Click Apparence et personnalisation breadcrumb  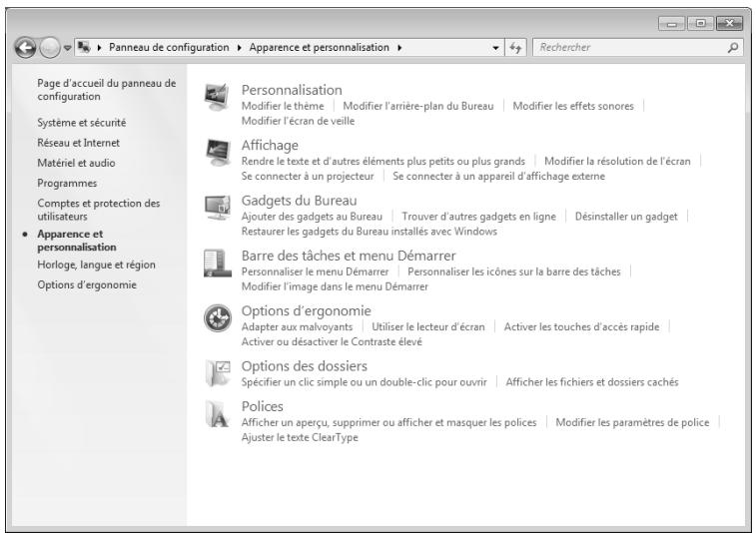tap(320, 47)
